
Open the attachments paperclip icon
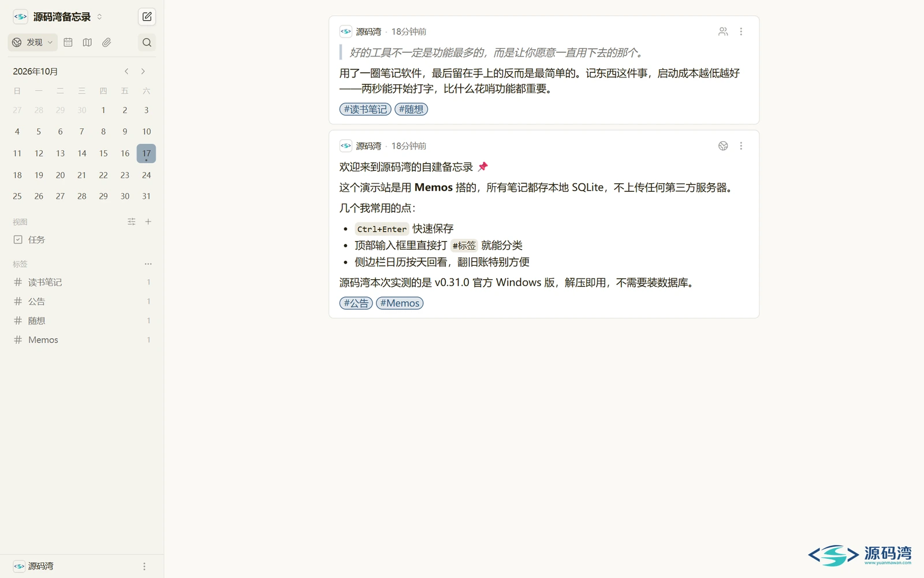(x=106, y=42)
